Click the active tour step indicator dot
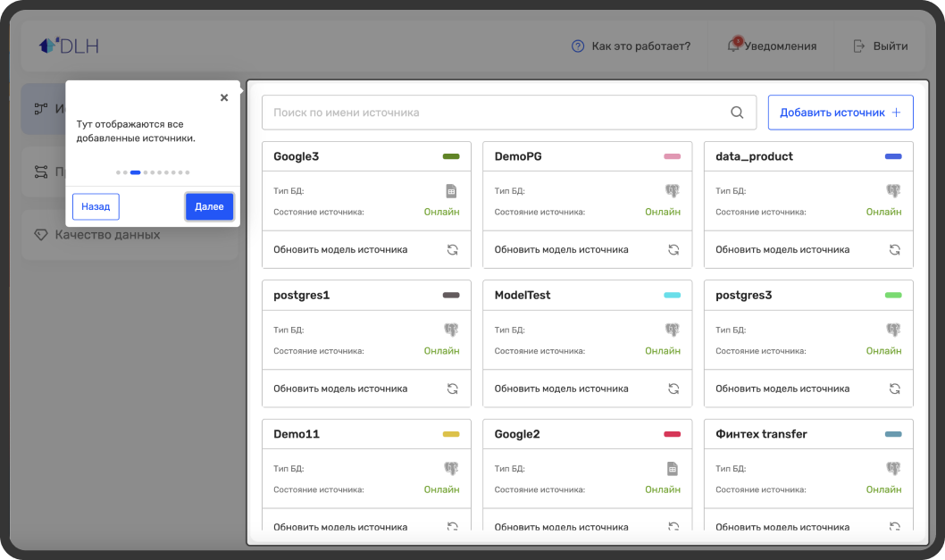The height and width of the screenshot is (560, 945). pyautogui.click(x=136, y=172)
